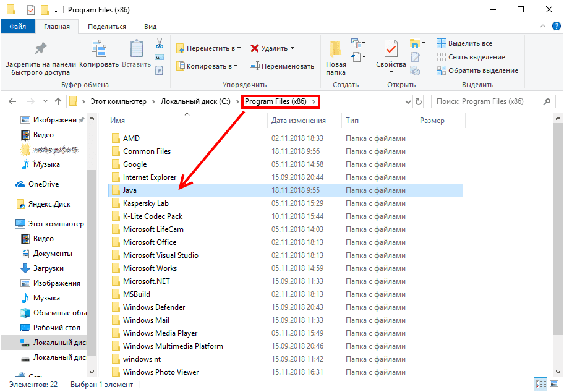Click the Copy icon in ribbon
This screenshot has height=392, width=564.
pos(99,49)
